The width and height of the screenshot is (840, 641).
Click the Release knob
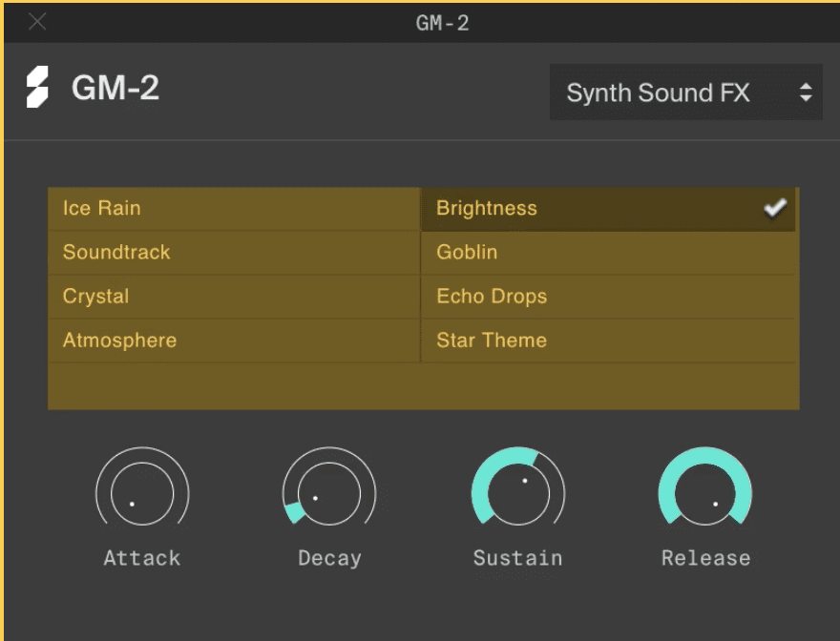coord(705,493)
